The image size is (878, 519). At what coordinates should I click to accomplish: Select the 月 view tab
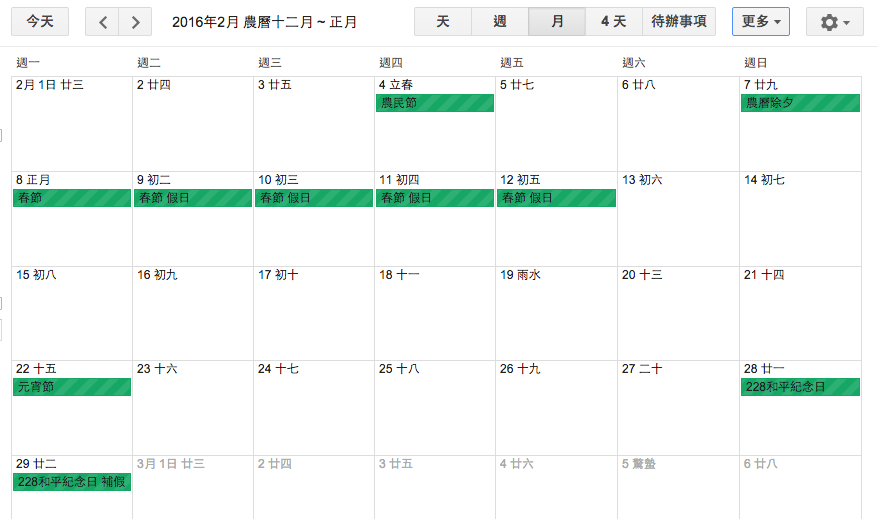pos(557,22)
